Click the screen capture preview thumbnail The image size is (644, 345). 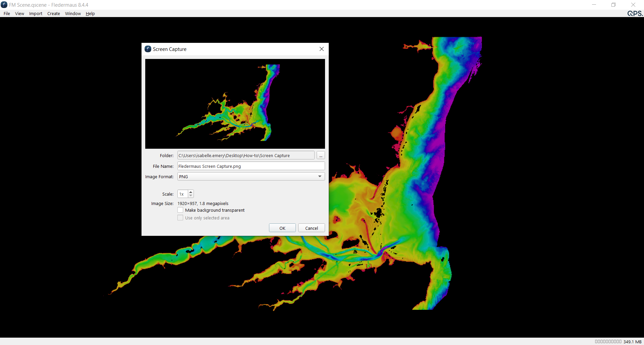point(235,104)
